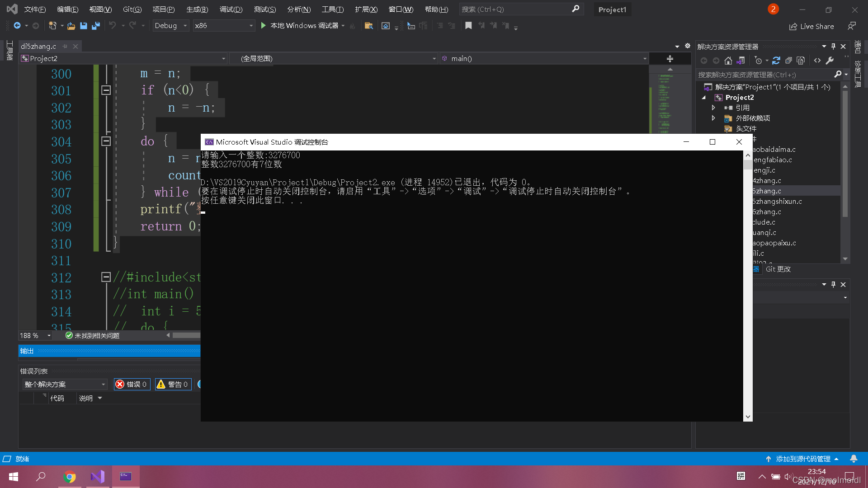Screen dimensions: 868x488
Task: Click the 工具(T) menu item
Action: click(x=331, y=9)
